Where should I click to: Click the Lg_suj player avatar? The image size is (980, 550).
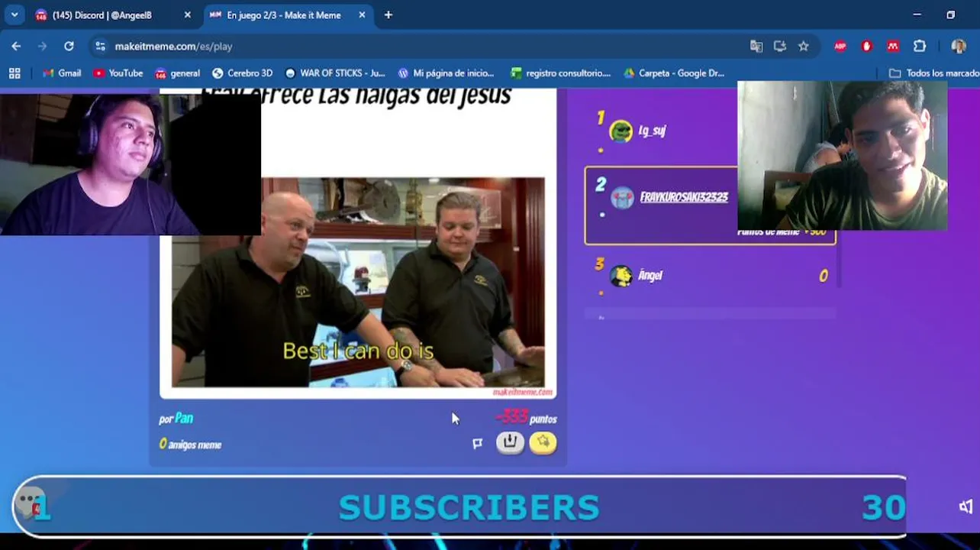(621, 131)
